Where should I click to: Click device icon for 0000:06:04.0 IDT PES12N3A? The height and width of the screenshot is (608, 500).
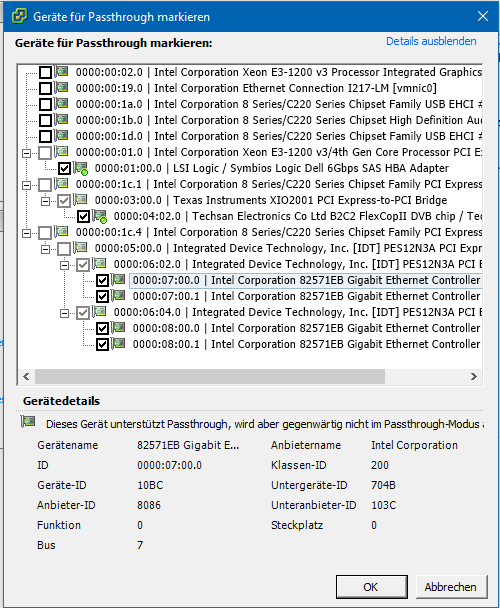(99, 311)
